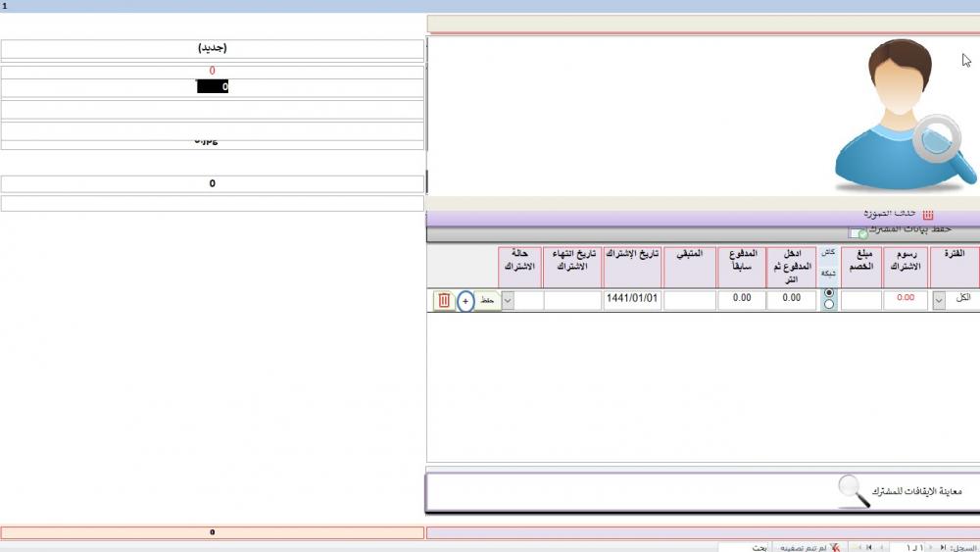
Task: Expand the حالة الاشتراك status dropdown
Action: click(x=508, y=301)
